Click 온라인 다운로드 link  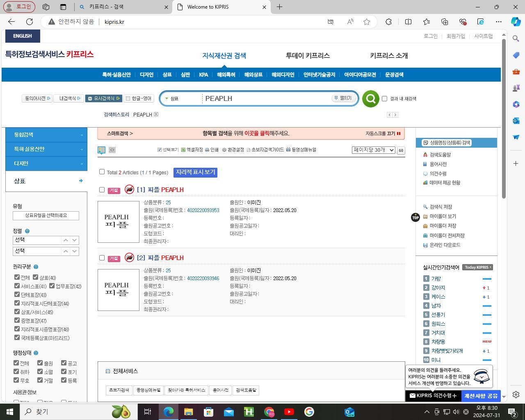tap(441, 245)
